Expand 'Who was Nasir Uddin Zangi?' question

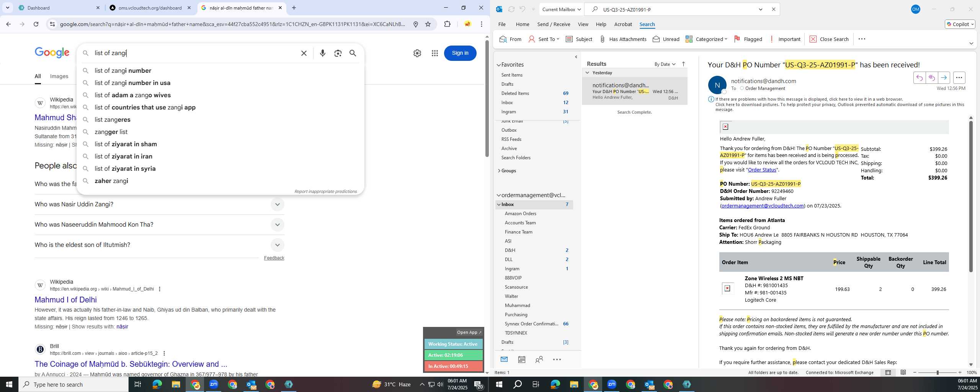(278, 204)
